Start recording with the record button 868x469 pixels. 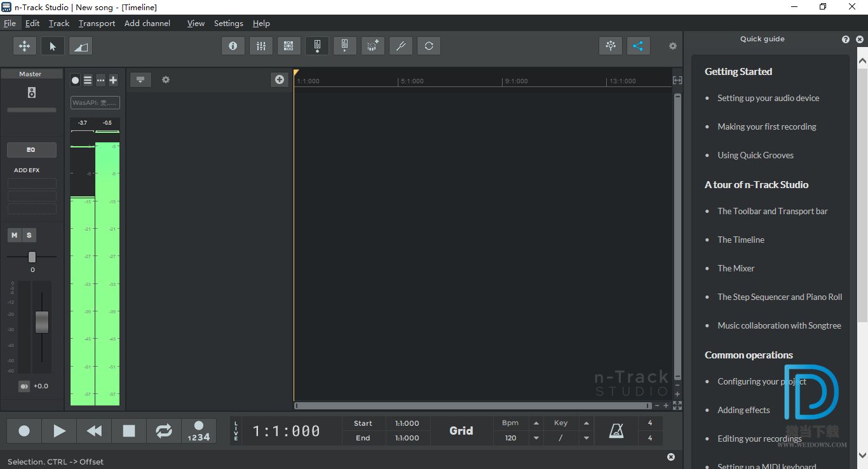tap(24, 431)
